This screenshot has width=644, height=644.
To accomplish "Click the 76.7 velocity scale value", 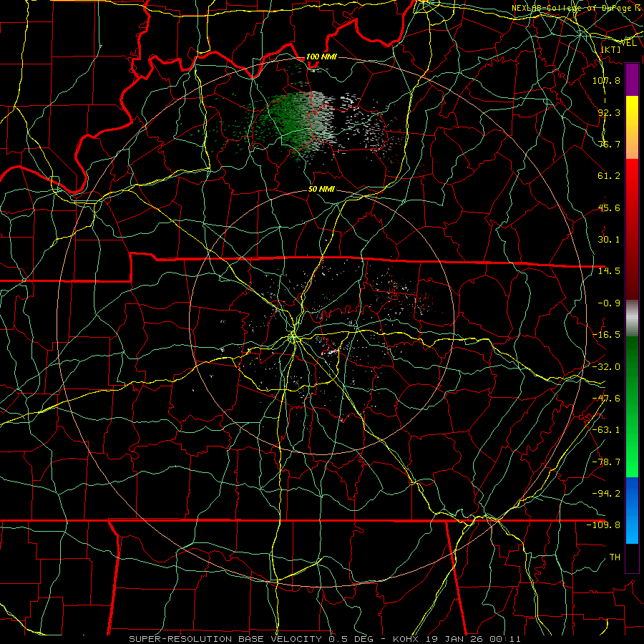I will coord(609,144).
